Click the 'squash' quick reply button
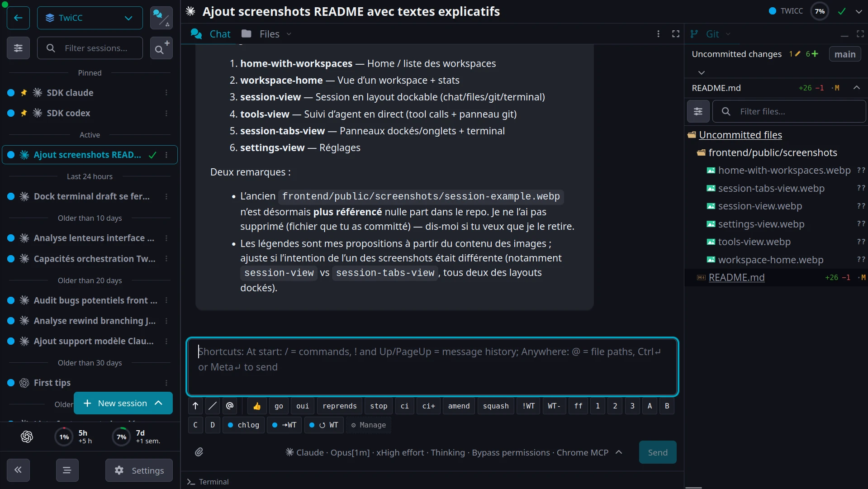Image resolution: width=868 pixels, height=489 pixels. [x=496, y=406]
